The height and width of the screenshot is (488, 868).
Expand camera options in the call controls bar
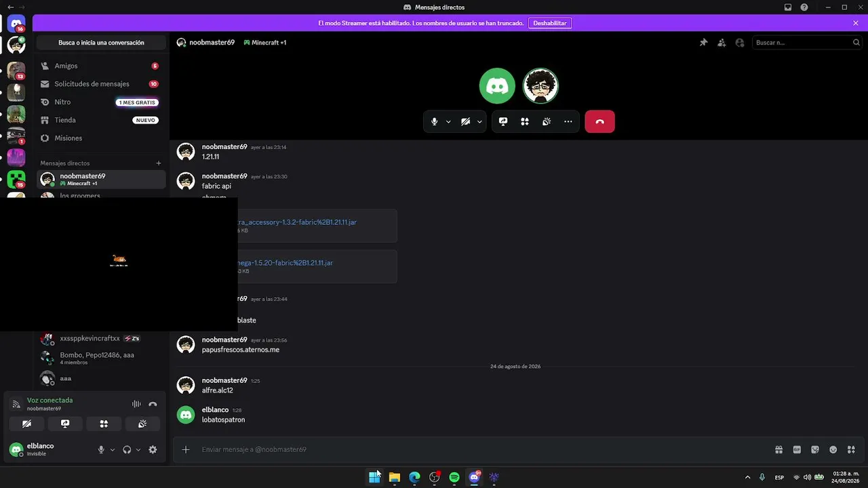(x=479, y=122)
